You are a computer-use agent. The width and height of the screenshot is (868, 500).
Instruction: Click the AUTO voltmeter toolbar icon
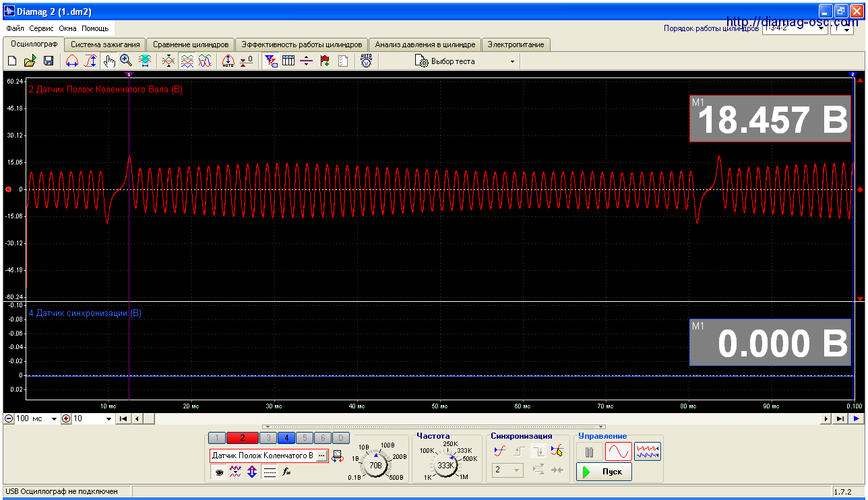[366, 61]
